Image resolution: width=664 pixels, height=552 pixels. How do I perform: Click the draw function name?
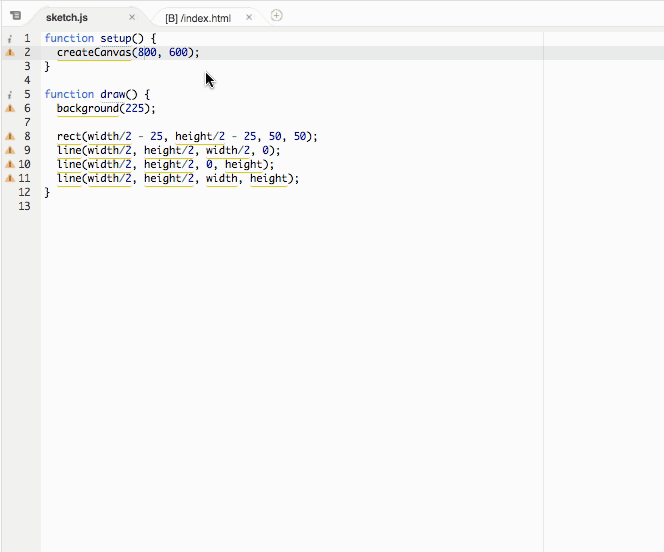click(x=113, y=94)
